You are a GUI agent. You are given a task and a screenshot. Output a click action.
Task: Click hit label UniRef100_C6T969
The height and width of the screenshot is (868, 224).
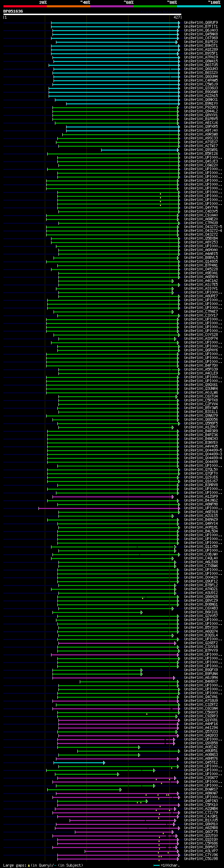tap(201, 38)
